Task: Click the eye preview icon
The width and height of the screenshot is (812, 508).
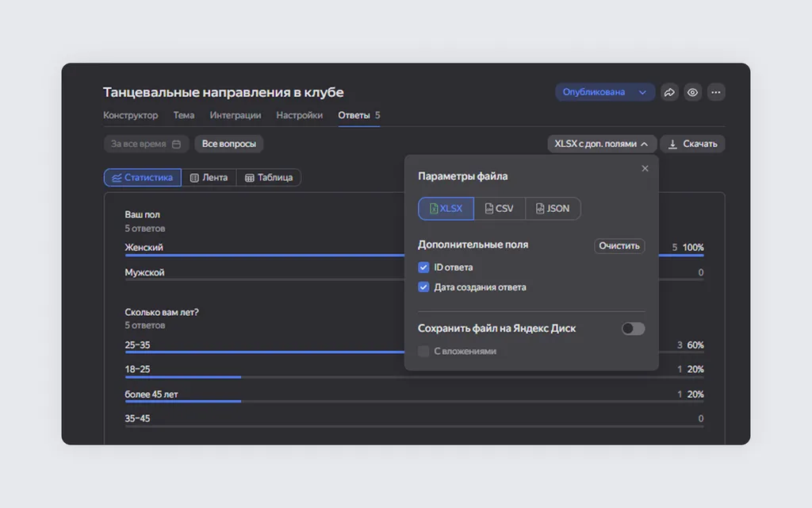Action: pyautogui.click(x=692, y=92)
